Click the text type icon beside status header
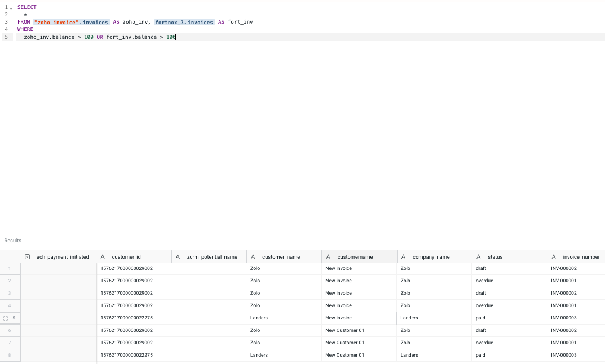 click(x=479, y=257)
